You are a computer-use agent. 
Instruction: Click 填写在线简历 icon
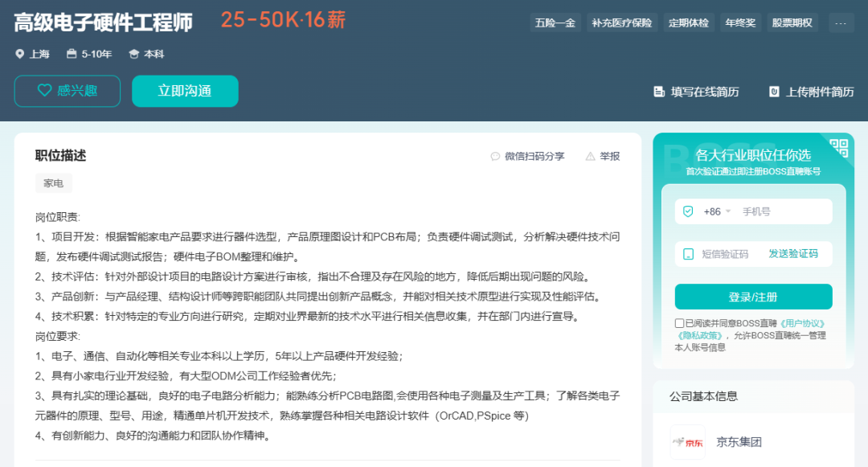pos(659,92)
